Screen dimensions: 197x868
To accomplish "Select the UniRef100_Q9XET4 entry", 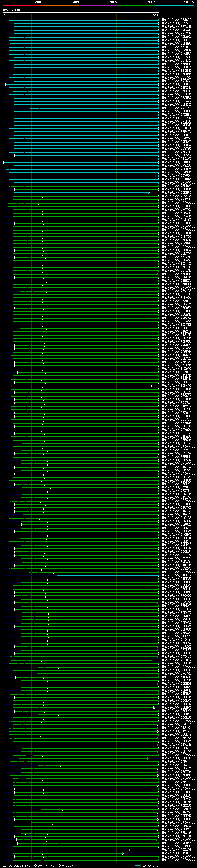I will click(177, 128).
